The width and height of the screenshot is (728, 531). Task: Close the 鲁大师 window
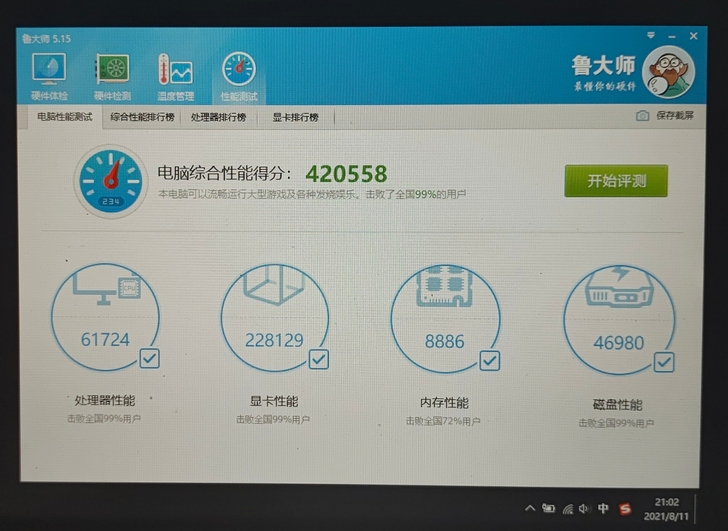[694, 36]
